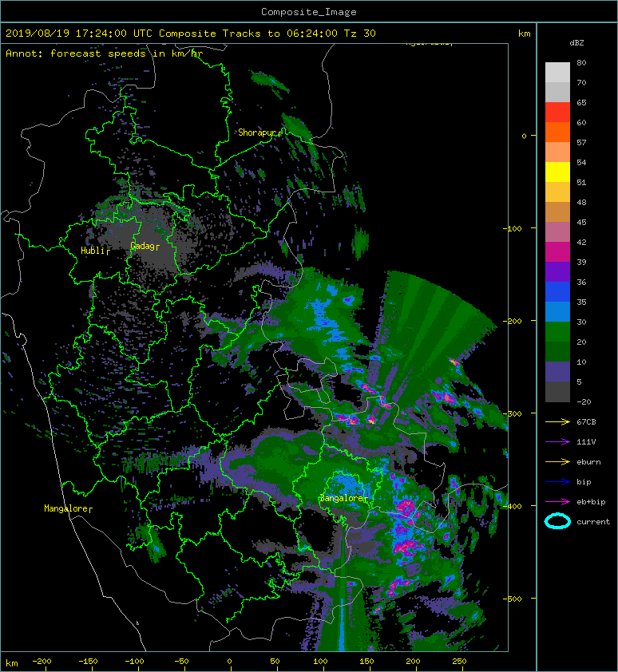Click the 200 label on the bottom axis

(x=413, y=662)
